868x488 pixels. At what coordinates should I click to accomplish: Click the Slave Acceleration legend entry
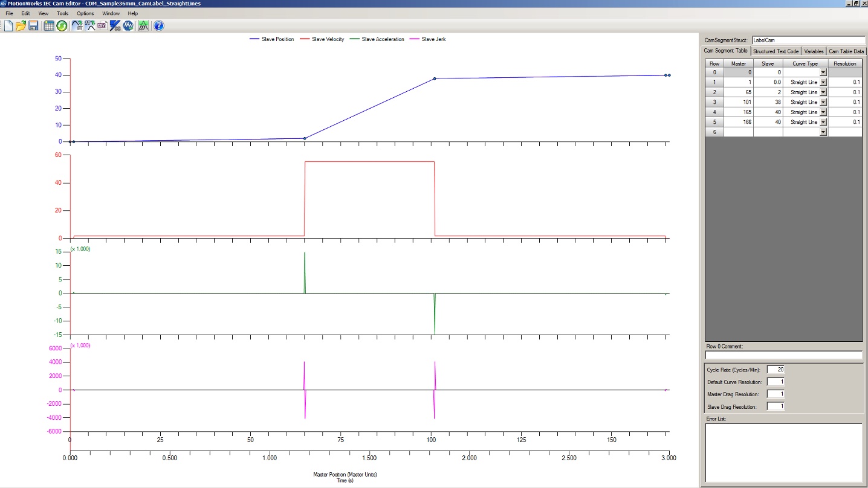click(377, 39)
